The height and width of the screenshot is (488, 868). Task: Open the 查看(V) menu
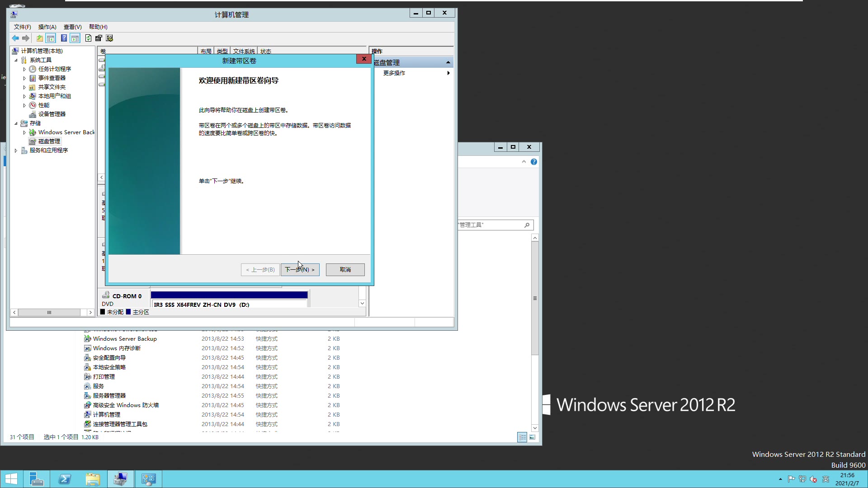72,27
